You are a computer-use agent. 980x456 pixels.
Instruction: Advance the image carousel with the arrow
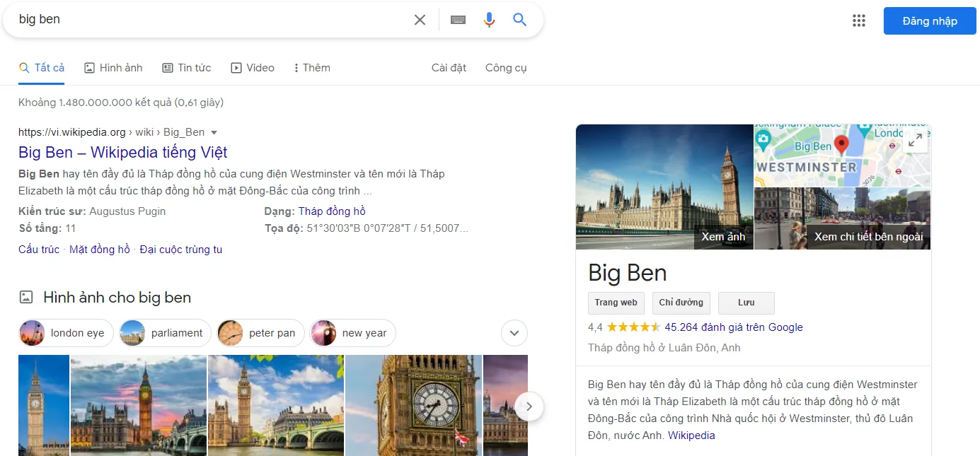click(529, 407)
